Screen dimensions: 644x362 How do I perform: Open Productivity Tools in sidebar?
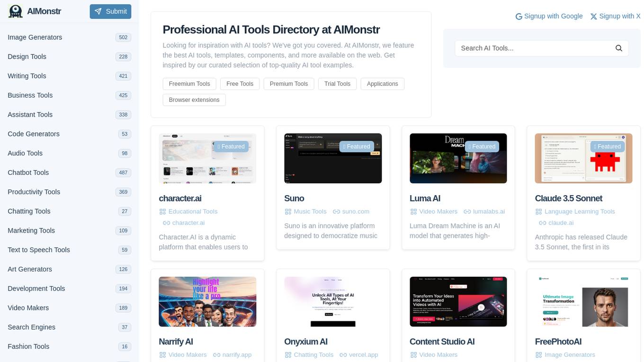(x=69, y=192)
